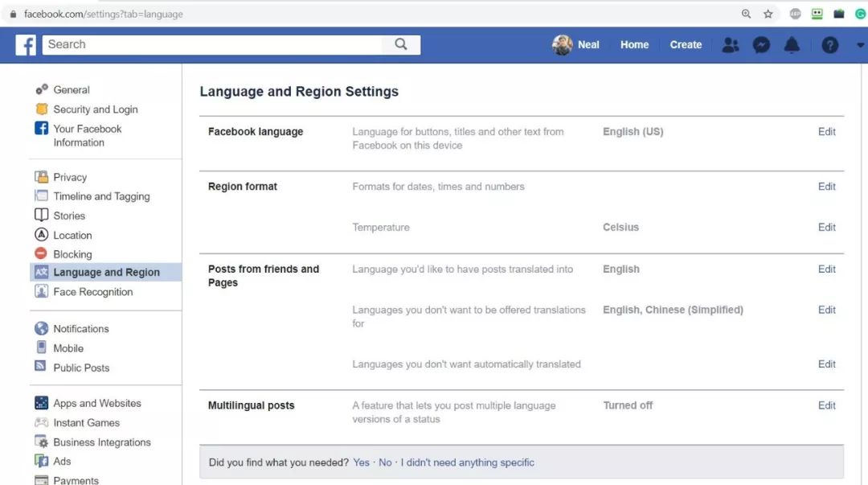Open Friend Requests icon

pyautogui.click(x=730, y=45)
